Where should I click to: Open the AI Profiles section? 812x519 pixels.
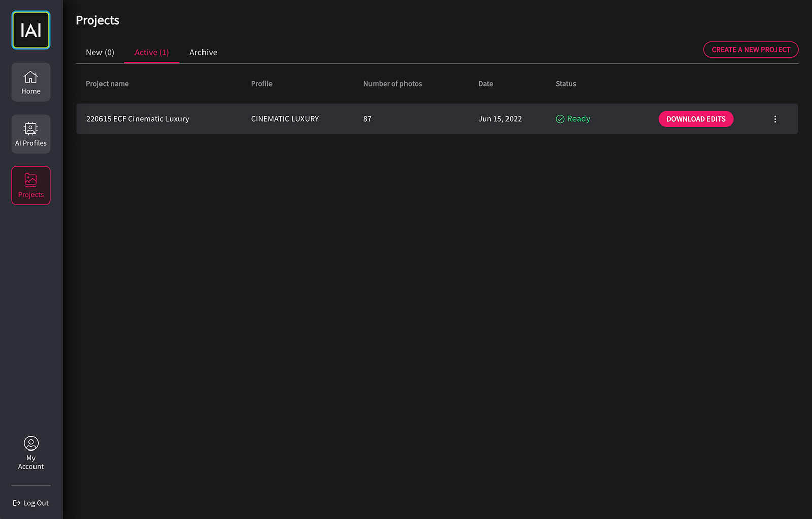31,134
